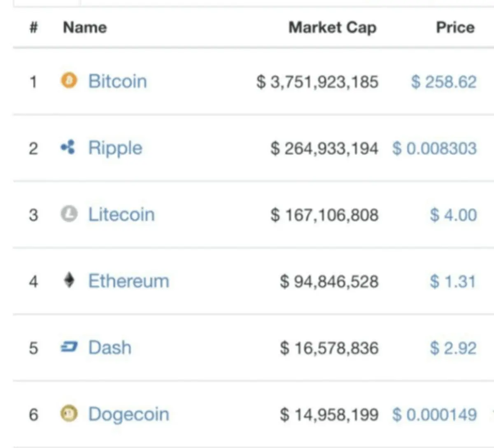The image size is (494, 448).
Task: Click the black Ethereum diamond icon
Action: tap(69, 280)
